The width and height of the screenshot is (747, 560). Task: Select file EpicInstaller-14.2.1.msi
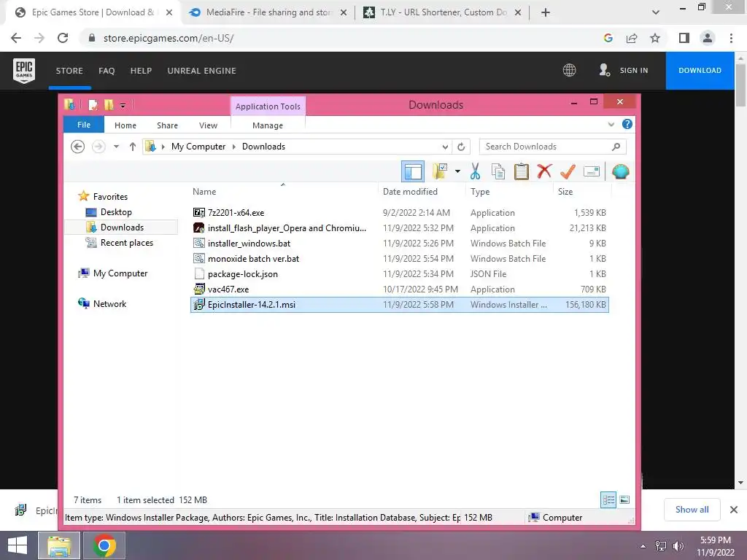tap(399, 304)
